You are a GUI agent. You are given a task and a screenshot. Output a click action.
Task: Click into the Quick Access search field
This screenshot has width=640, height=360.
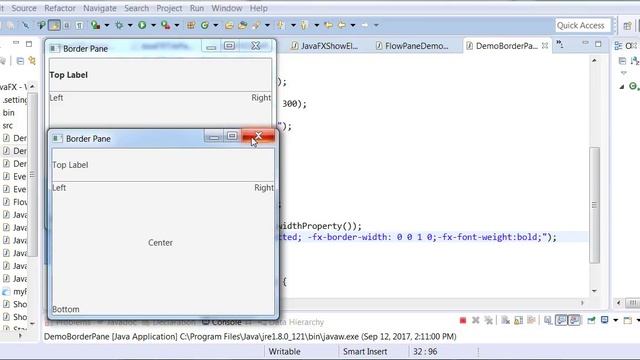tap(582, 25)
